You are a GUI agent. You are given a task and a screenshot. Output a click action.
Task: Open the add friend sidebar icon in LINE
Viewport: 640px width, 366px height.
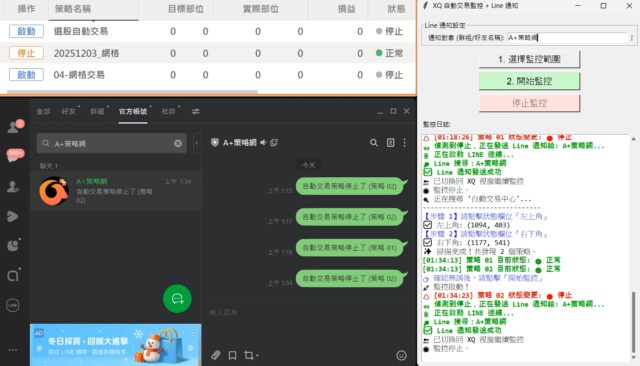(13, 186)
